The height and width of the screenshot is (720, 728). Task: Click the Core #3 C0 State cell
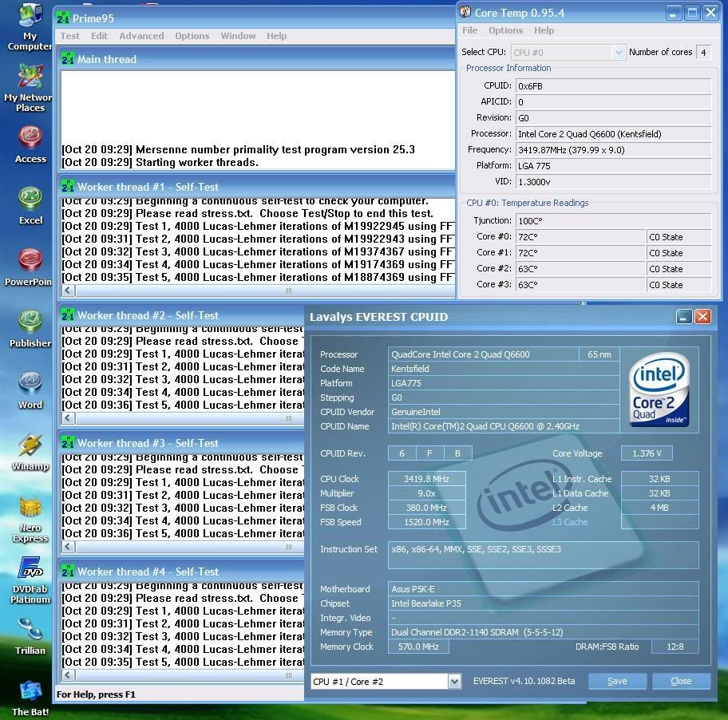coord(679,284)
